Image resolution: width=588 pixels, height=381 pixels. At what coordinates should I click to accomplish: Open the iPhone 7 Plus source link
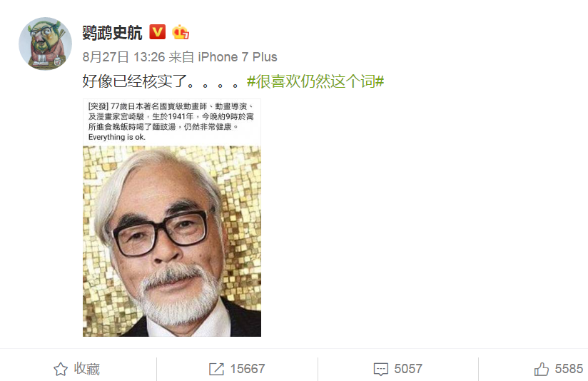pyautogui.click(x=238, y=57)
